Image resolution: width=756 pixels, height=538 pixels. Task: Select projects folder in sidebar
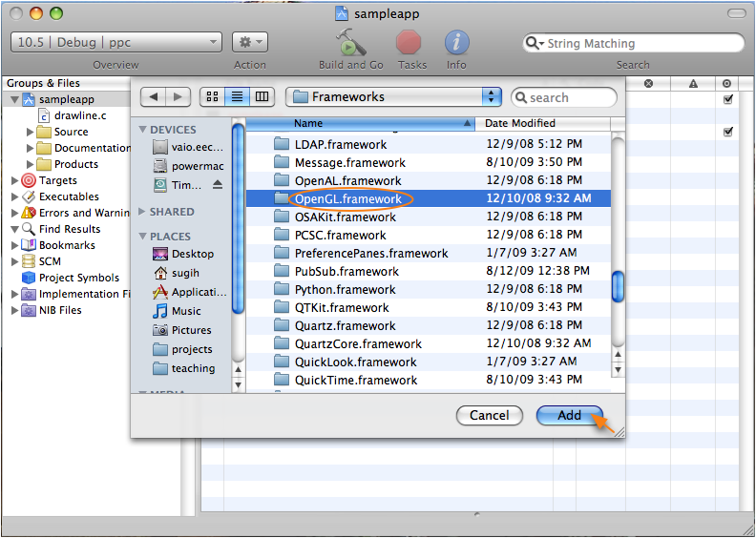(182, 349)
